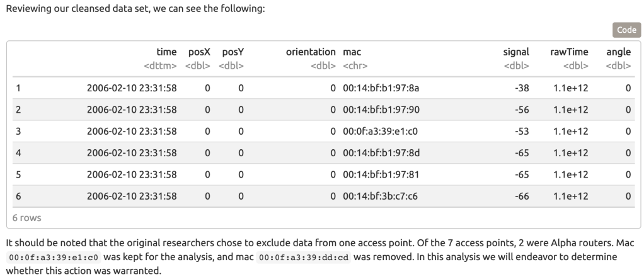Select mac cell 00:14:bf:b1:97:8a
This screenshot has height=279, width=644.
(381, 88)
